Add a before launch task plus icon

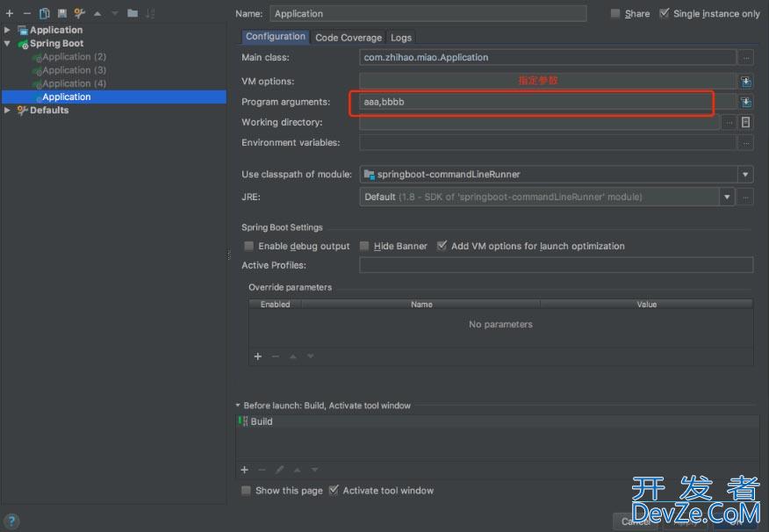click(x=244, y=470)
